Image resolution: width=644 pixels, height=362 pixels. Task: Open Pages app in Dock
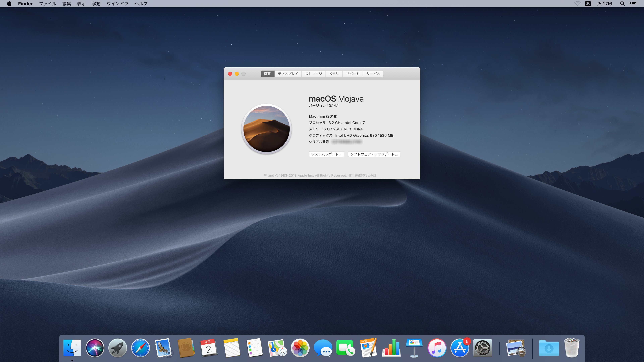point(368,348)
